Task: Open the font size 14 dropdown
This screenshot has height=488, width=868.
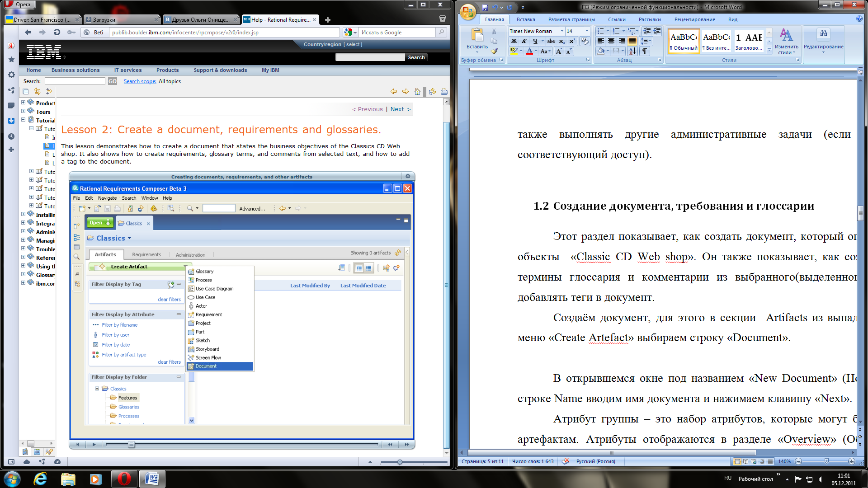Action: 587,31
